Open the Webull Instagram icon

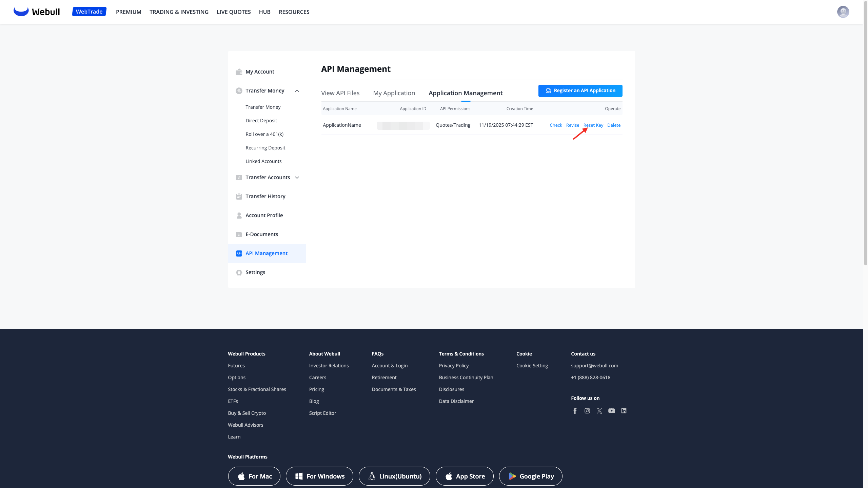tap(587, 411)
